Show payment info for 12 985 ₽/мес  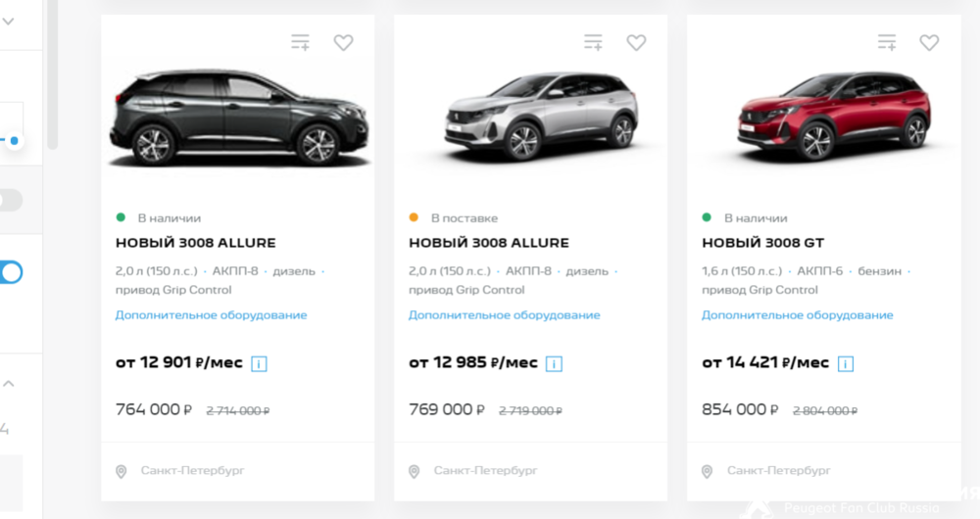pos(554,363)
